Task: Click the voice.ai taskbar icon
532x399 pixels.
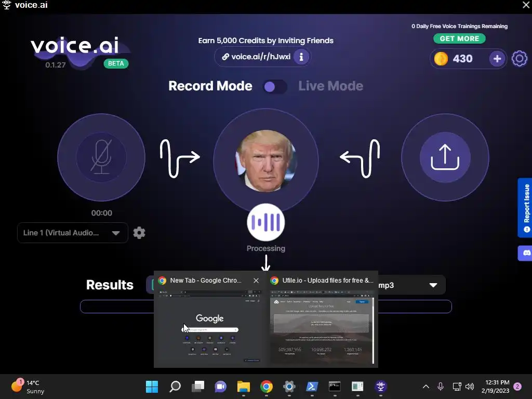Action: [381, 387]
